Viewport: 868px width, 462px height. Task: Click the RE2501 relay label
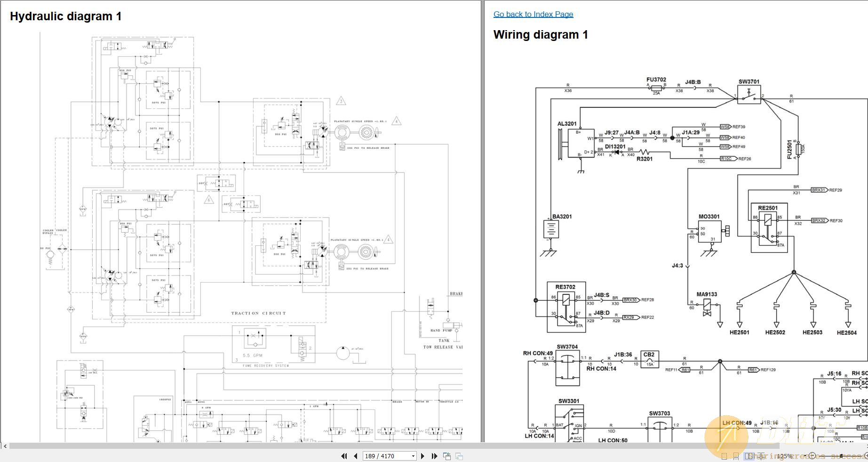coord(768,208)
